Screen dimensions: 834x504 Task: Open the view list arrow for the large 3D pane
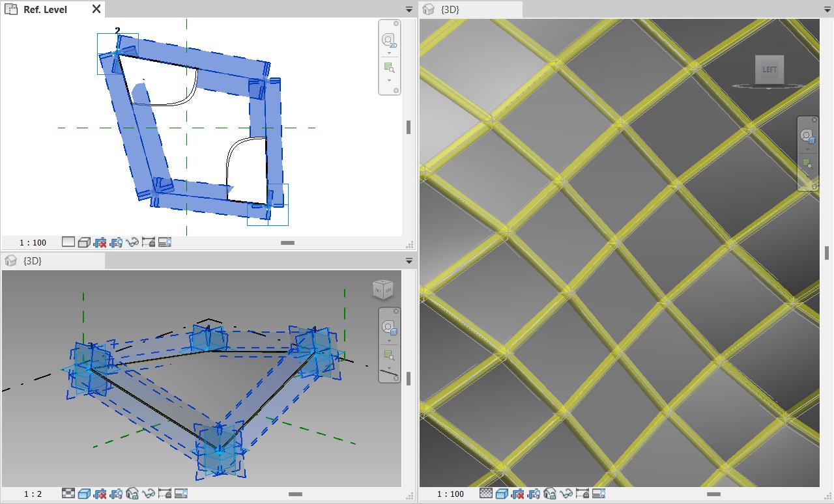point(828,9)
